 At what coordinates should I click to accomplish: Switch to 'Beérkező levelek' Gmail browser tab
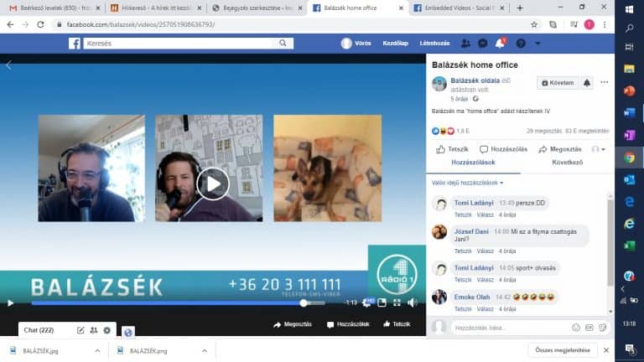[x=50, y=8]
